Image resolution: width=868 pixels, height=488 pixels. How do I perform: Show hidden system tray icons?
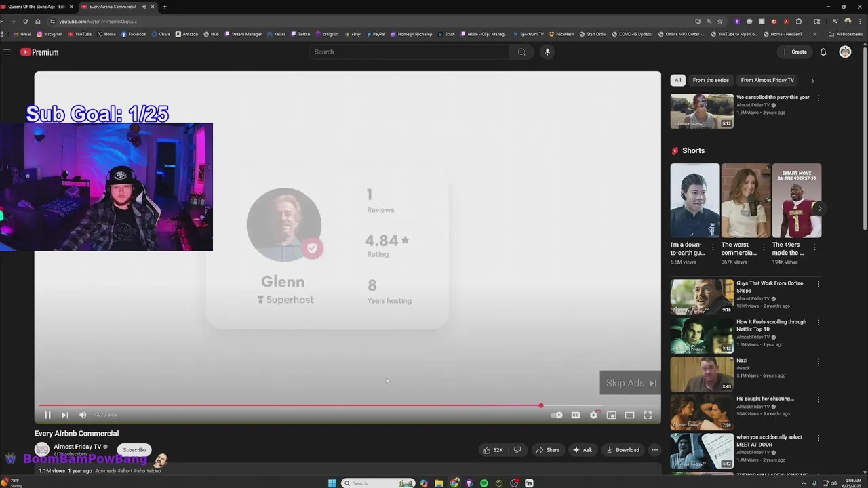point(804,483)
